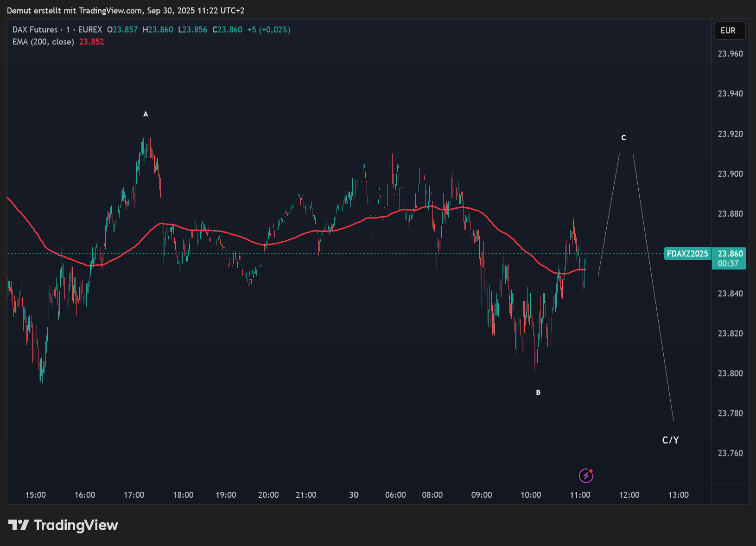The width and height of the screenshot is (756, 546).
Task: Select wave label B below the low
Action: (x=538, y=392)
